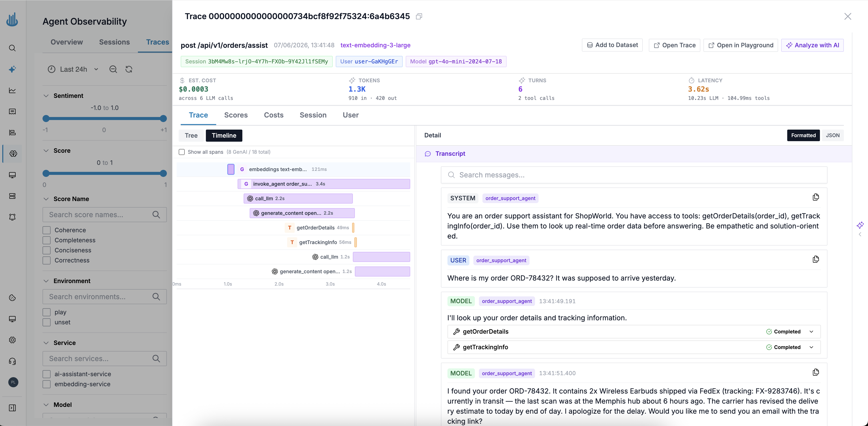The height and width of the screenshot is (426, 868).
Task: Open the alerts bell icon in sidebar
Action: click(13, 217)
